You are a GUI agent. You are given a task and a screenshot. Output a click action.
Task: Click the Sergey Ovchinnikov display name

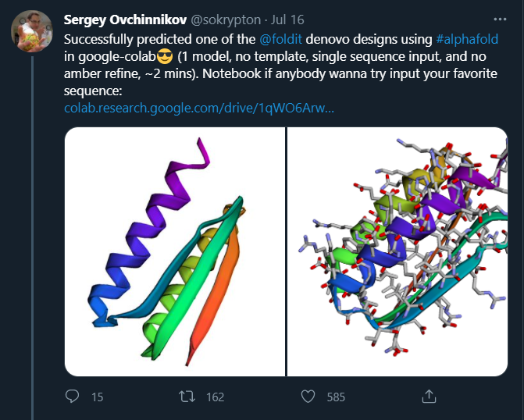pos(125,20)
